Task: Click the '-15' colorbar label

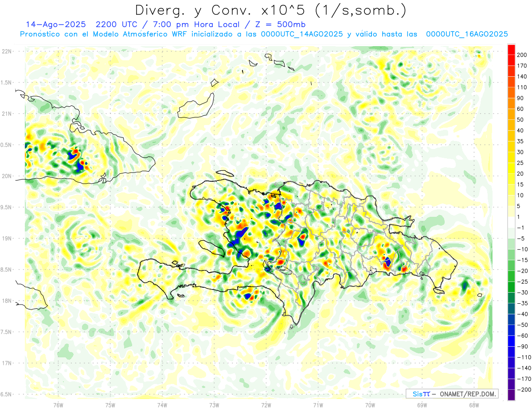Action: pyautogui.click(x=523, y=260)
